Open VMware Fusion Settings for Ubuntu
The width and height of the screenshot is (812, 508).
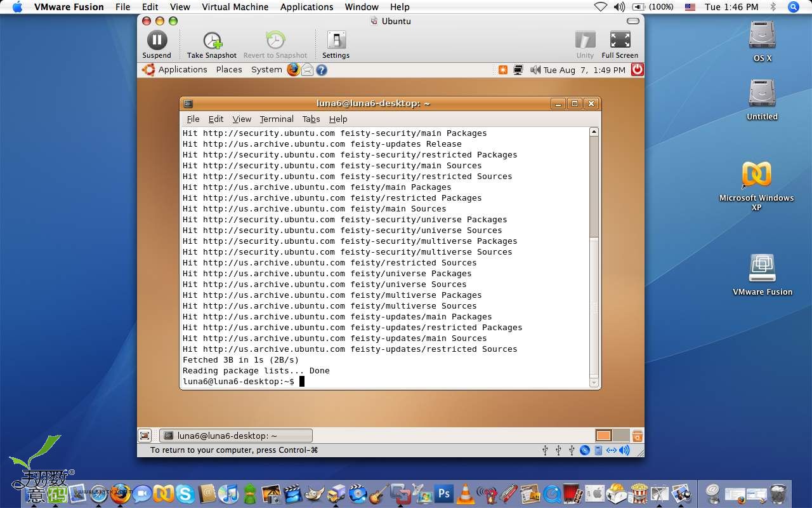pyautogui.click(x=336, y=45)
